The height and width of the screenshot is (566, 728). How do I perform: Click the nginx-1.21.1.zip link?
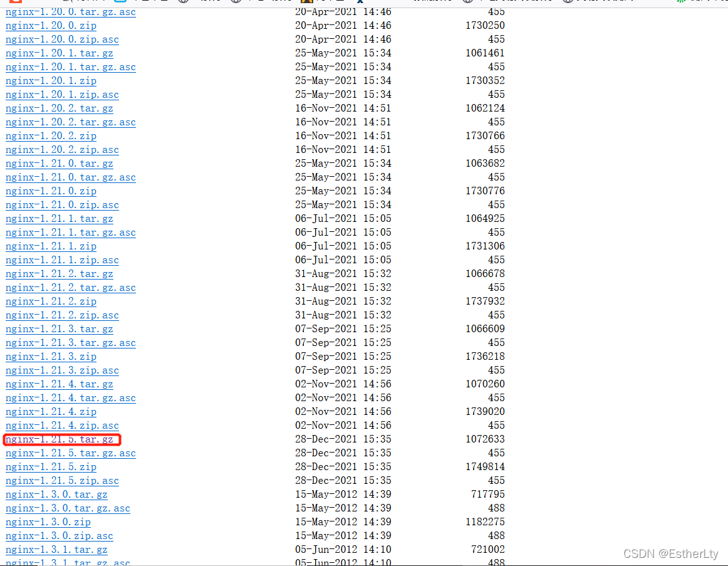pos(51,246)
